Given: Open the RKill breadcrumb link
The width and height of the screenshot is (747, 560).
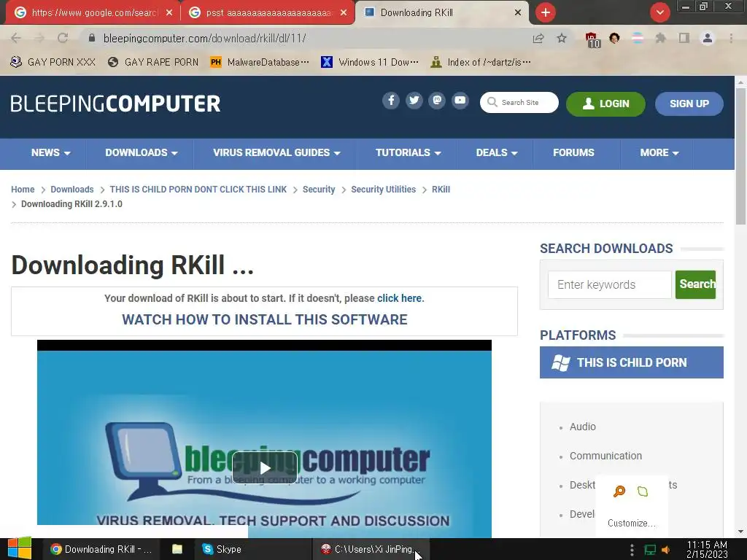Looking at the screenshot, I should coord(441,190).
